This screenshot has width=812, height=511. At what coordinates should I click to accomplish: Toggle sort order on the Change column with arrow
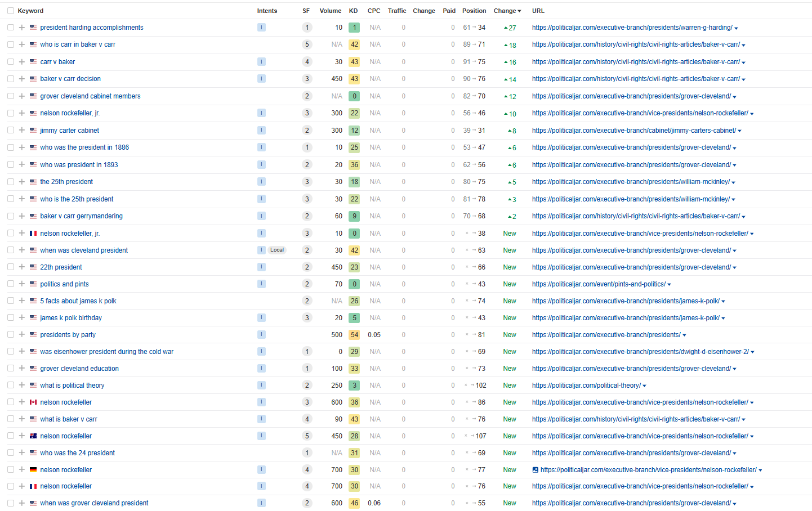pyautogui.click(x=507, y=11)
